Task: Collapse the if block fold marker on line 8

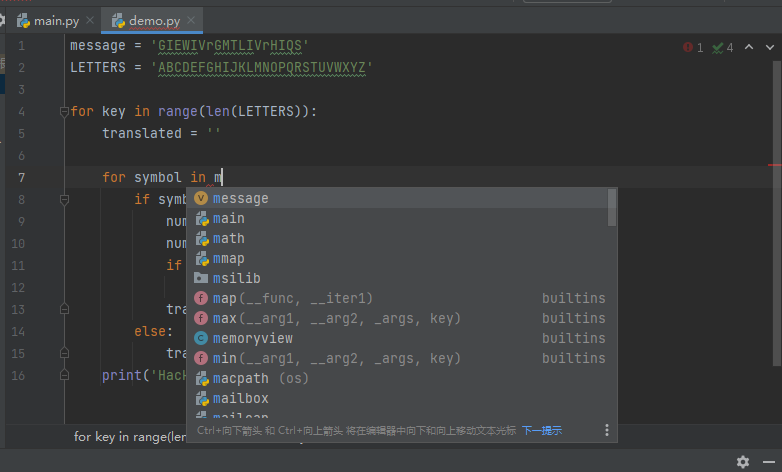Action: 64,200
